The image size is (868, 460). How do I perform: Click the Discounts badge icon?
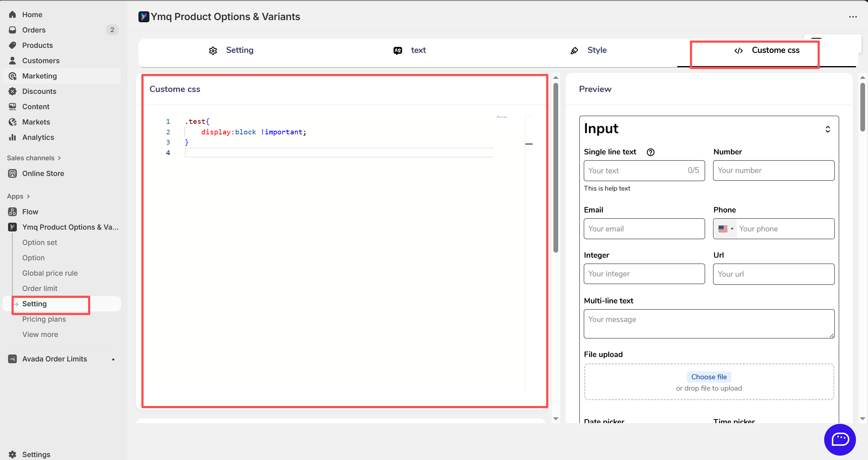[x=12, y=91]
